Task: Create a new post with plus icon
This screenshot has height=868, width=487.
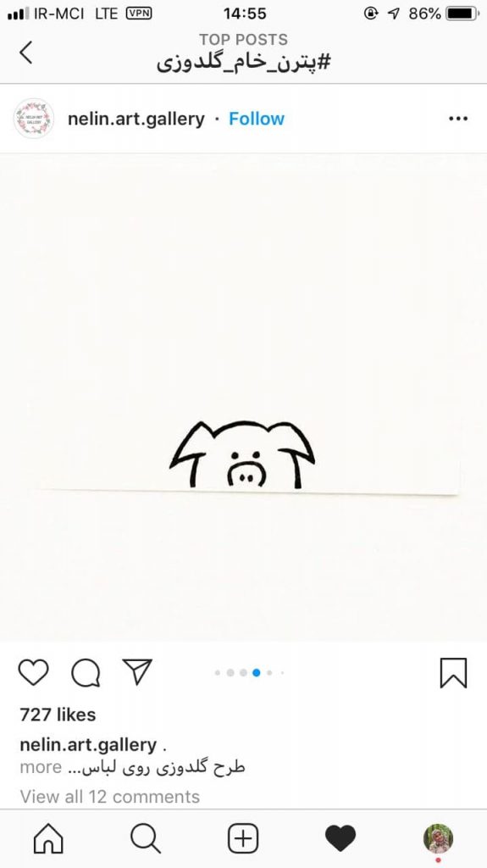Action: 244,838
